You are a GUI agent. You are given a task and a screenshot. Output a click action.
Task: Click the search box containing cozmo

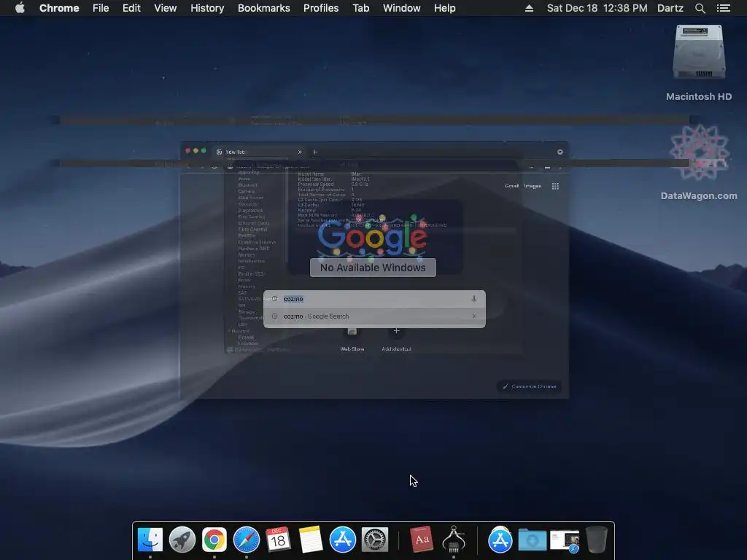374,298
